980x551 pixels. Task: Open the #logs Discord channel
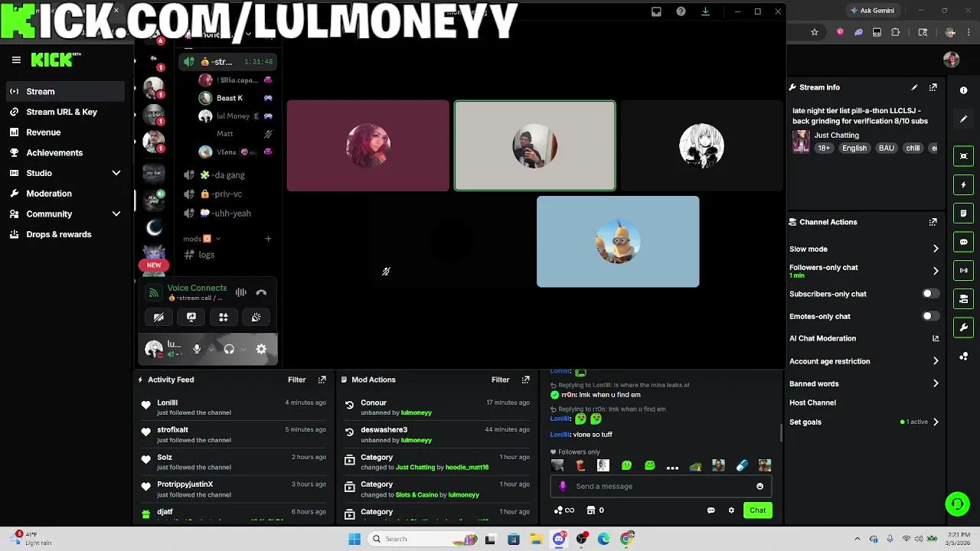pos(227,255)
